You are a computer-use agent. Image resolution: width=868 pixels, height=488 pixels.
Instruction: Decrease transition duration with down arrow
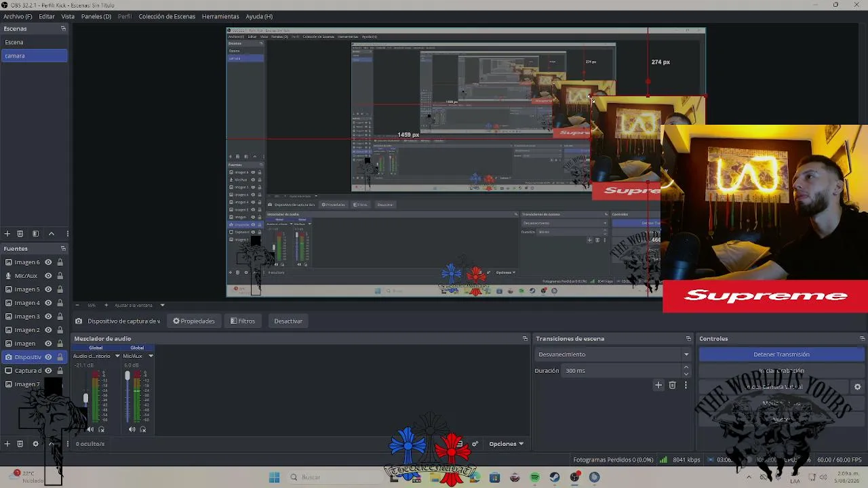click(686, 373)
